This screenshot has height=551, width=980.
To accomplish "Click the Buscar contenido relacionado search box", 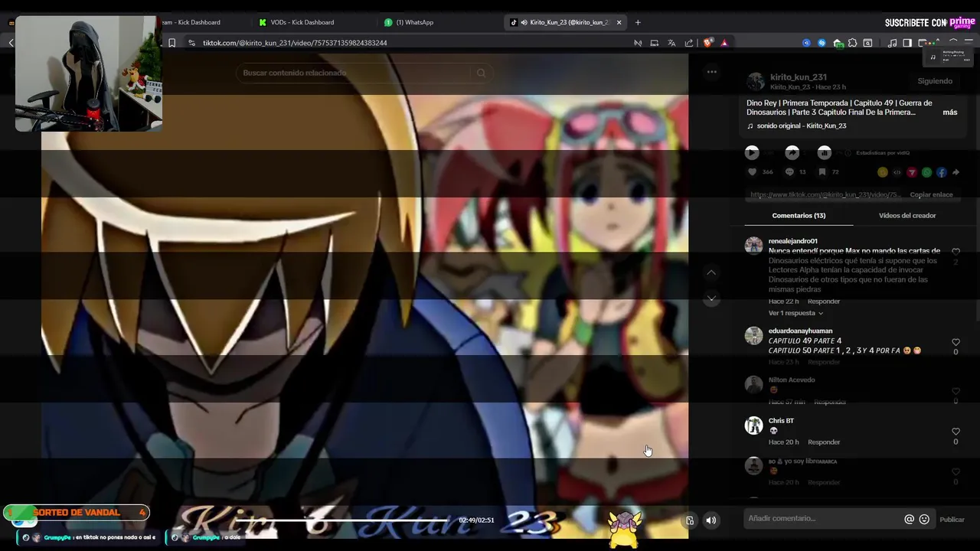I will (356, 73).
